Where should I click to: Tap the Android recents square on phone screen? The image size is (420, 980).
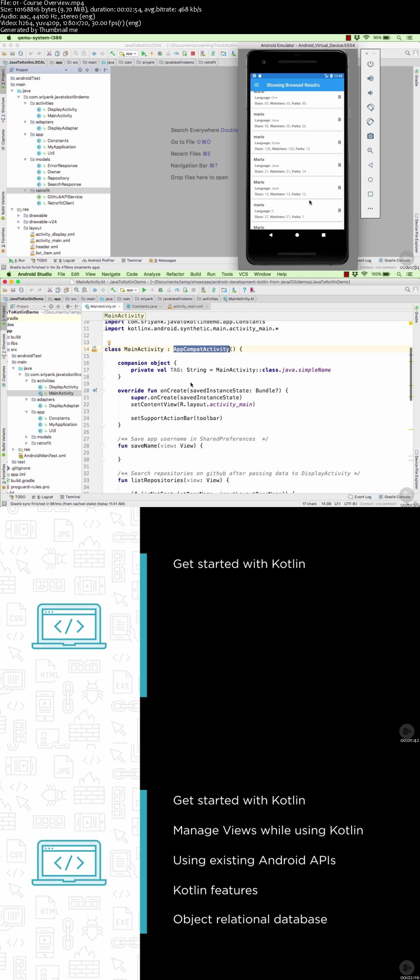tap(324, 235)
